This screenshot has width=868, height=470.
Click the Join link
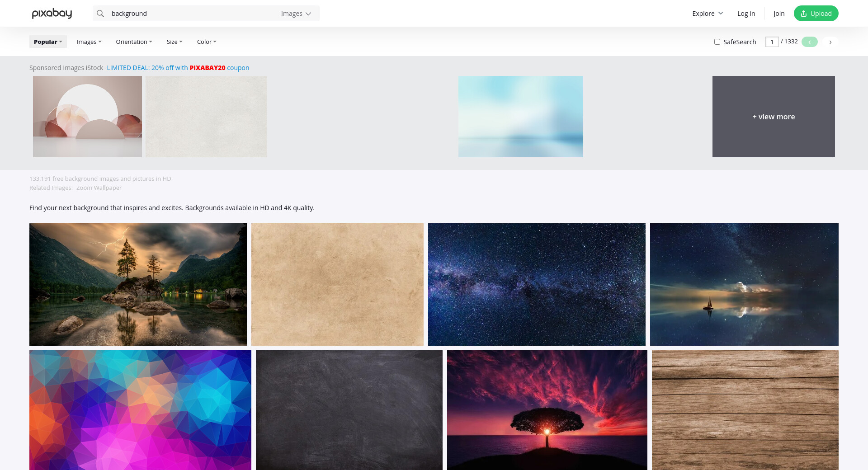pos(778,14)
